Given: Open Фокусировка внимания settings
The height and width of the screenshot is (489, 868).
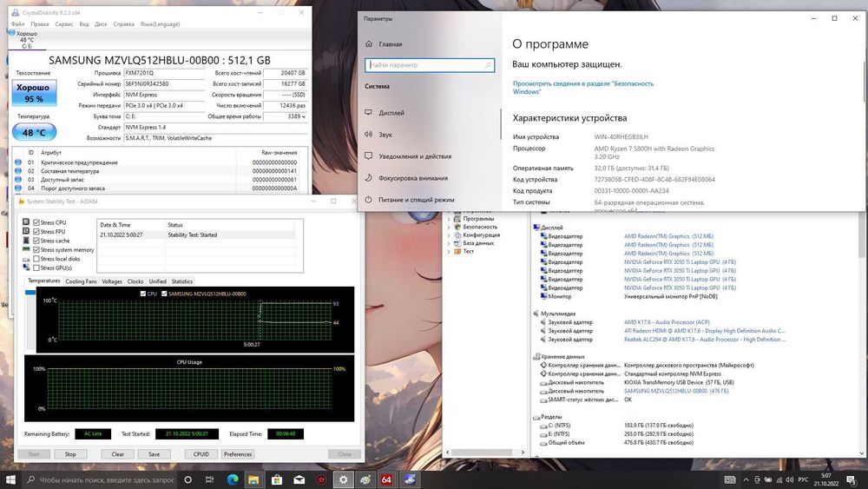Looking at the screenshot, I should [x=413, y=178].
